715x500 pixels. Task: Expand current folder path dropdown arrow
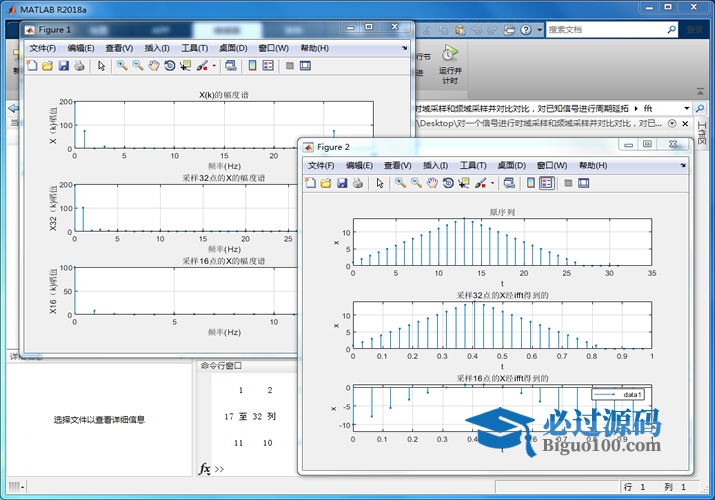[x=686, y=108]
